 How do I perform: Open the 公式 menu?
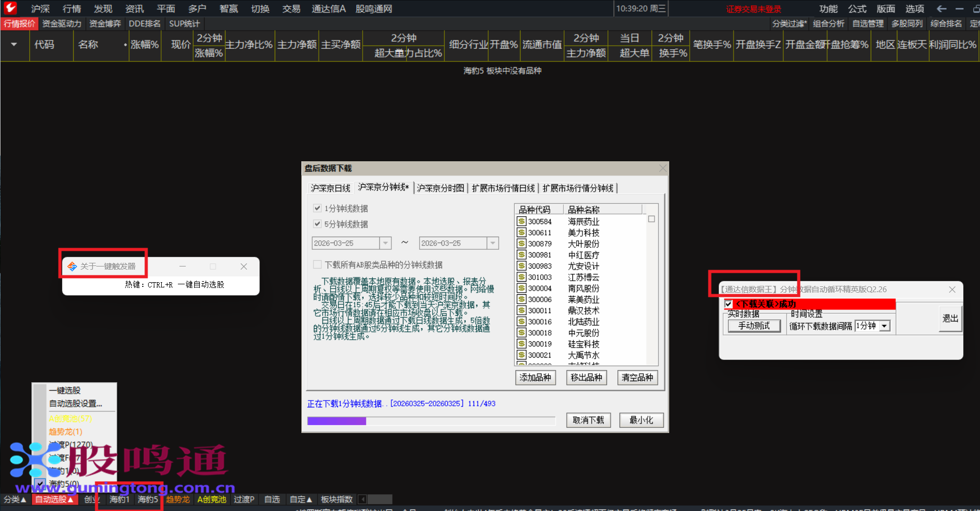pyautogui.click(x=857, y=9)
